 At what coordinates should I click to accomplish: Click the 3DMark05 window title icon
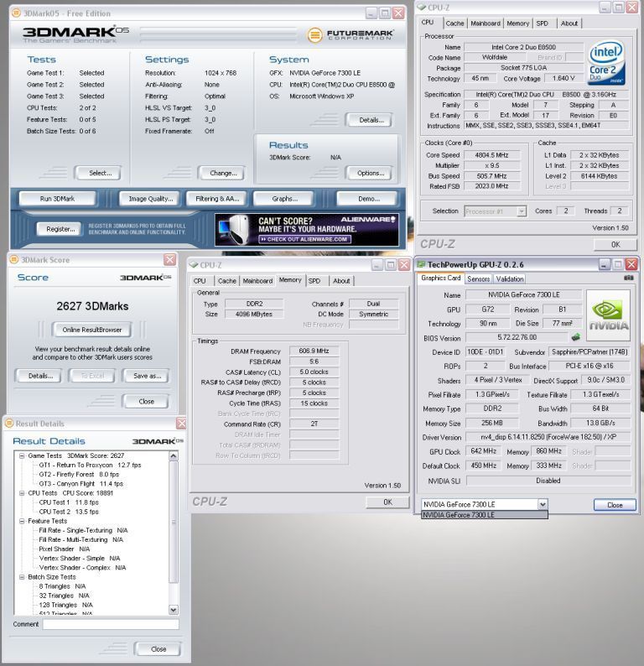point(16,13)
